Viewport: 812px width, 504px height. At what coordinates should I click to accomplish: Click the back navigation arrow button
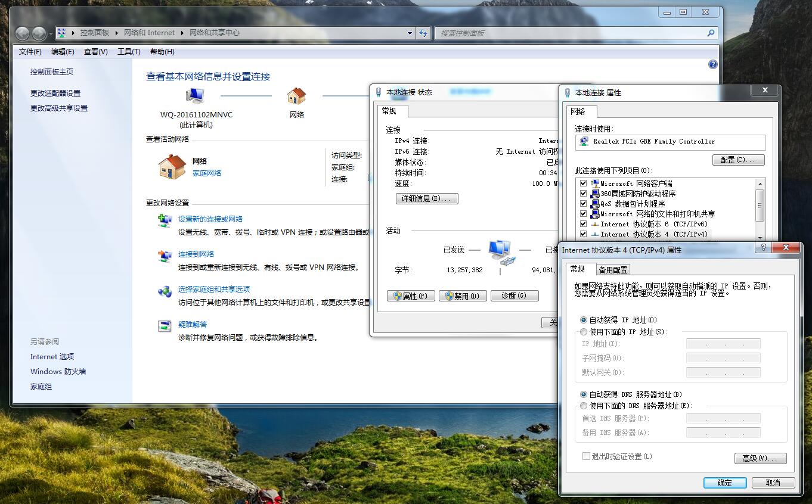(x=22, y=33)
